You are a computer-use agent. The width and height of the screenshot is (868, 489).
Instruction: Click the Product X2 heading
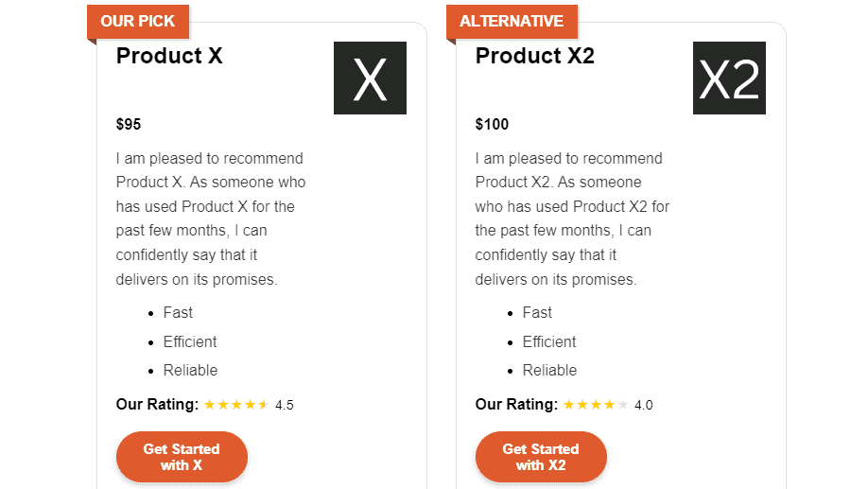click(535, 56)
